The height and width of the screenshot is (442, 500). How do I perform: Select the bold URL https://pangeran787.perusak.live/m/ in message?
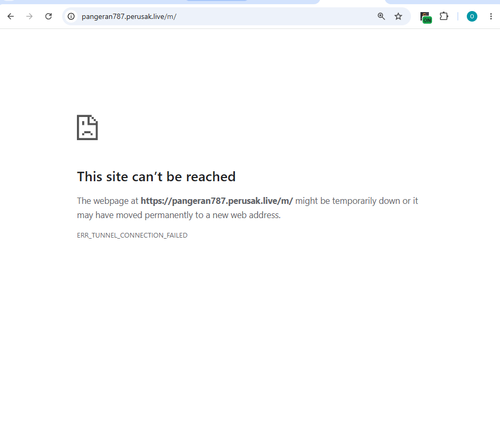(x=217, y=201)
